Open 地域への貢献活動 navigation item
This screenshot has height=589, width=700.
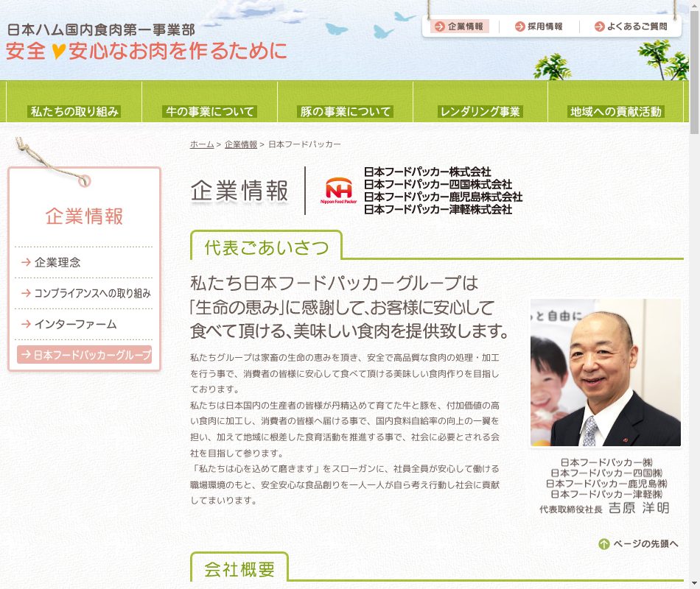pyautogui.click(x=616, y=111)
